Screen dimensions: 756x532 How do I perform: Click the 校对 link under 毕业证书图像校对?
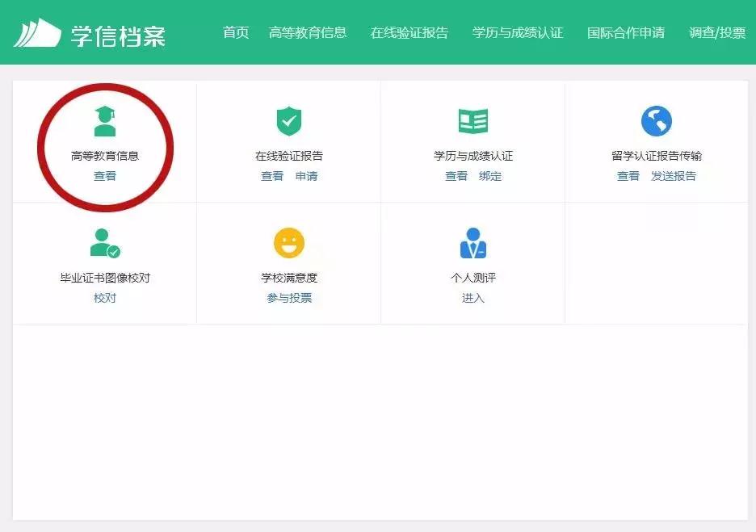click(105, 298)
